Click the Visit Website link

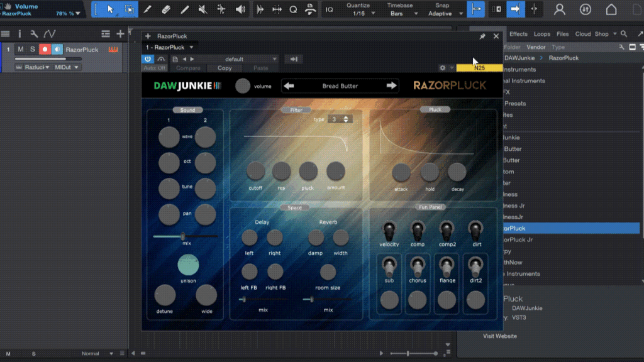[x=500, y=336]
